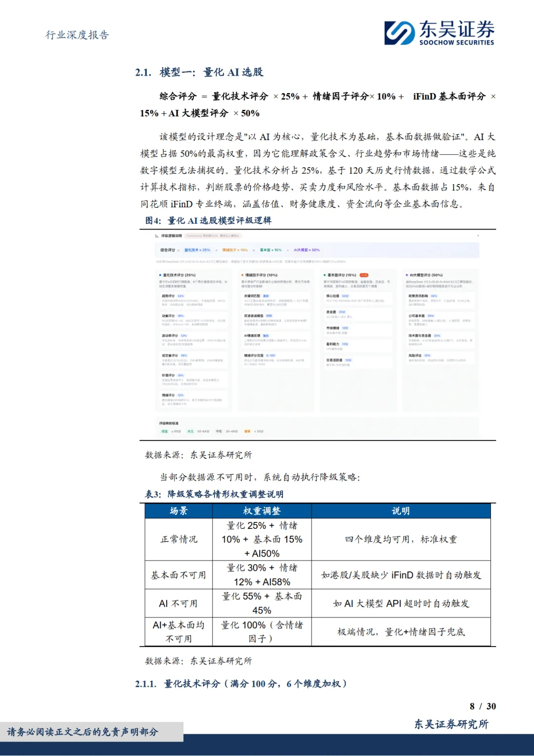The image size is (534, 756).
Task: Click the 交易活跃度 card
Action: pyautogui.click(x=358, y=363)
